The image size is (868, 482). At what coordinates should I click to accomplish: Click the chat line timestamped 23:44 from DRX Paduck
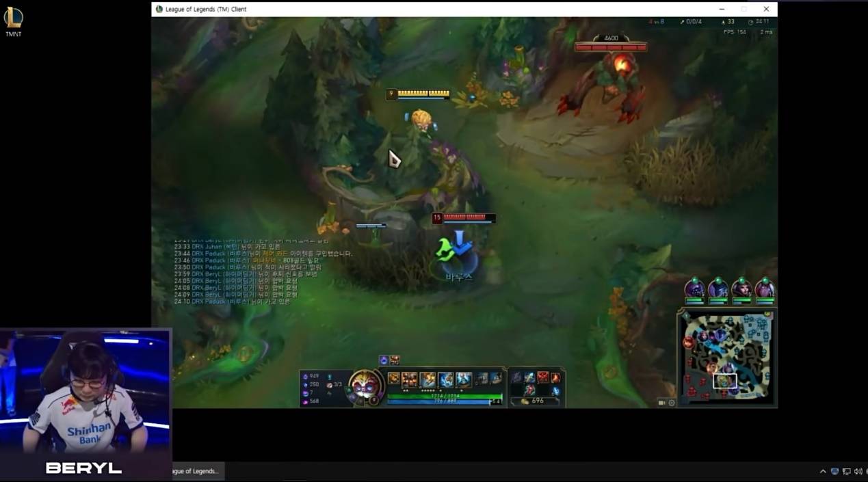point(263,253)
